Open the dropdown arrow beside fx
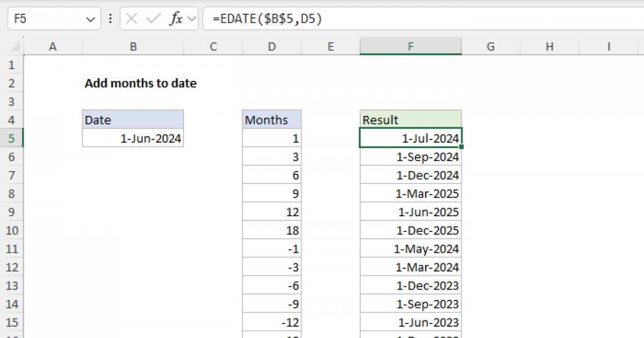Viewport: 644px width, 338px height. point(191,19)
